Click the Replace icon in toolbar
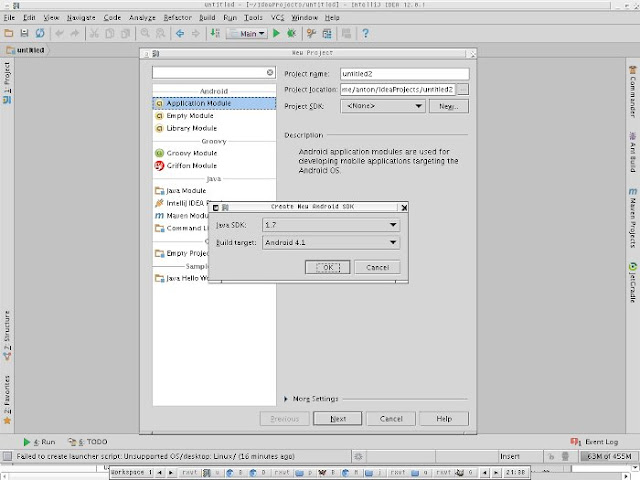 tap(160, 33)
